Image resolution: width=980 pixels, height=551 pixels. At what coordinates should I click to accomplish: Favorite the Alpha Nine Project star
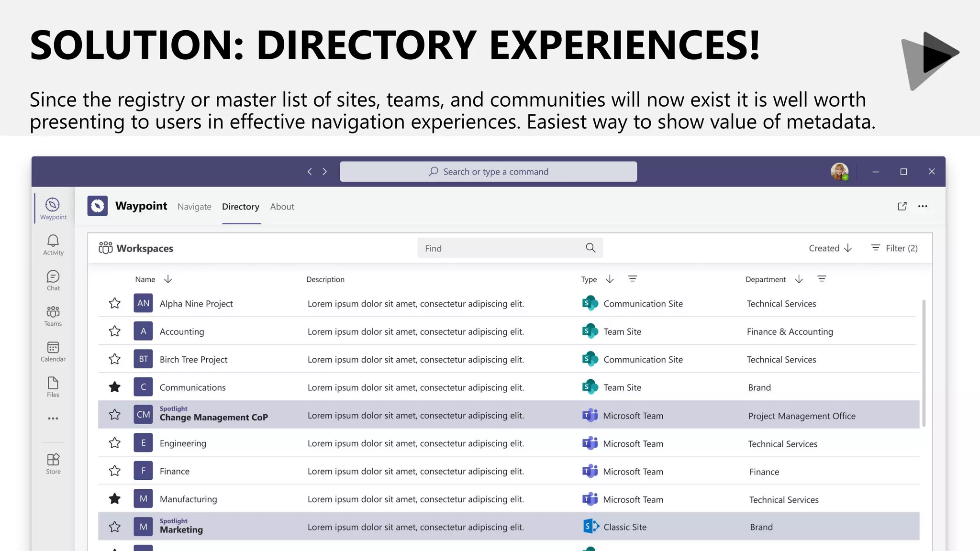[x=114, y=303]
